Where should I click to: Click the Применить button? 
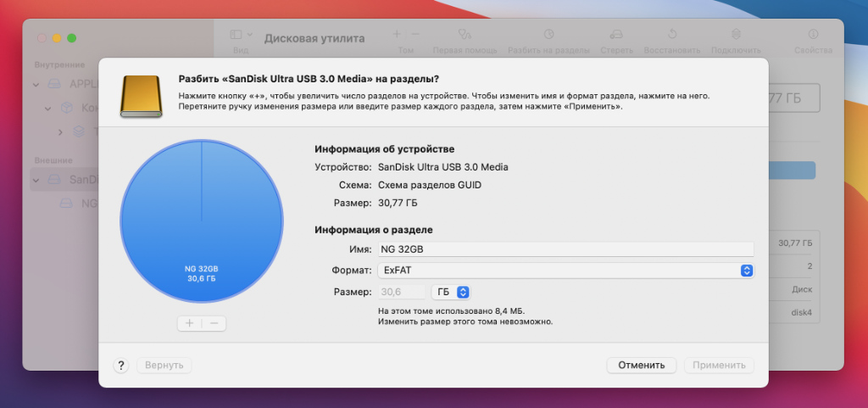coord(719,366)
